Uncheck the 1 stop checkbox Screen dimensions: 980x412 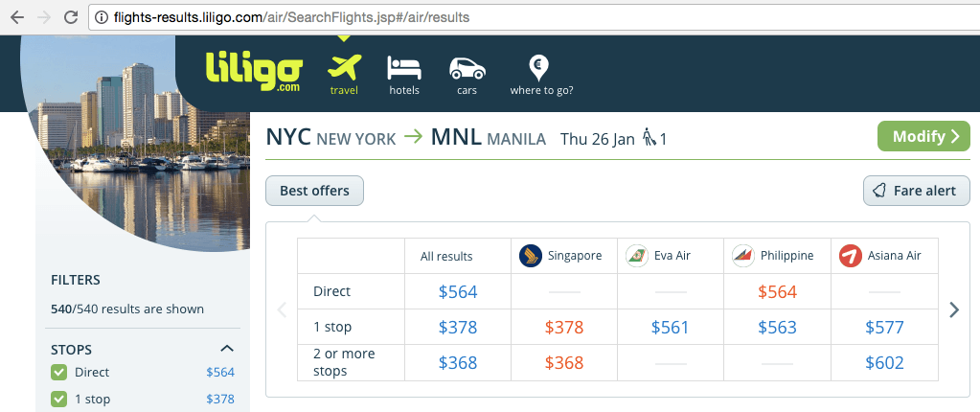[x=58, y=399]
